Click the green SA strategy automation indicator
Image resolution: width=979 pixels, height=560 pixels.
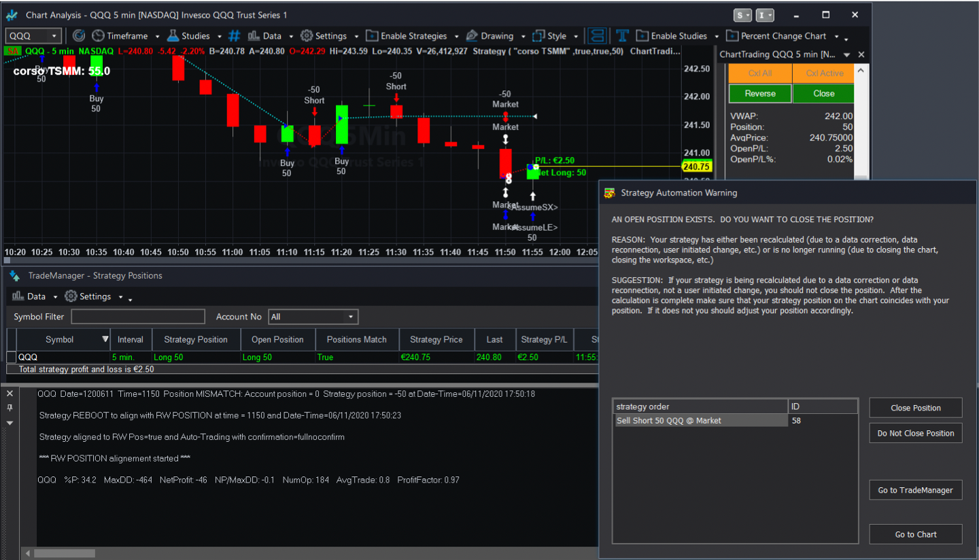pos(12,51)
